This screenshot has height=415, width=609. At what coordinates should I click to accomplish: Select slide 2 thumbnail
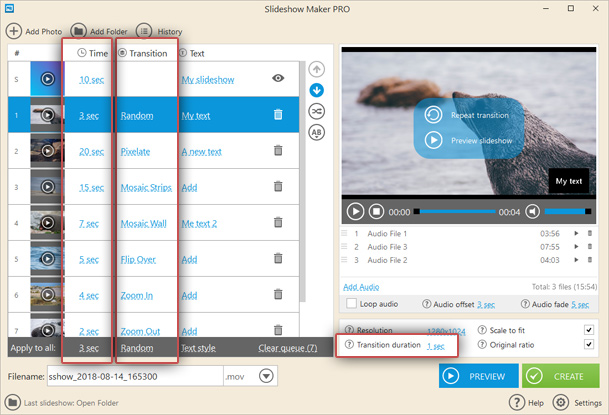(47, 151)
